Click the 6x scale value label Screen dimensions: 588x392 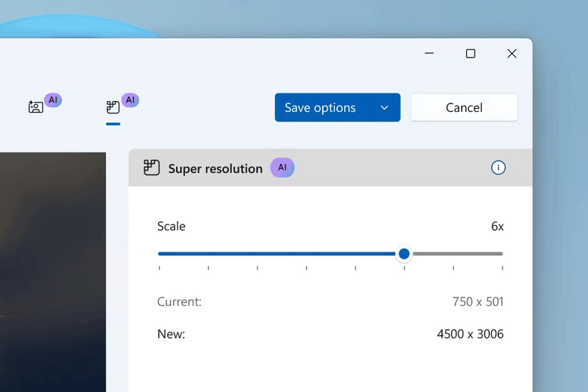(497, 227)
